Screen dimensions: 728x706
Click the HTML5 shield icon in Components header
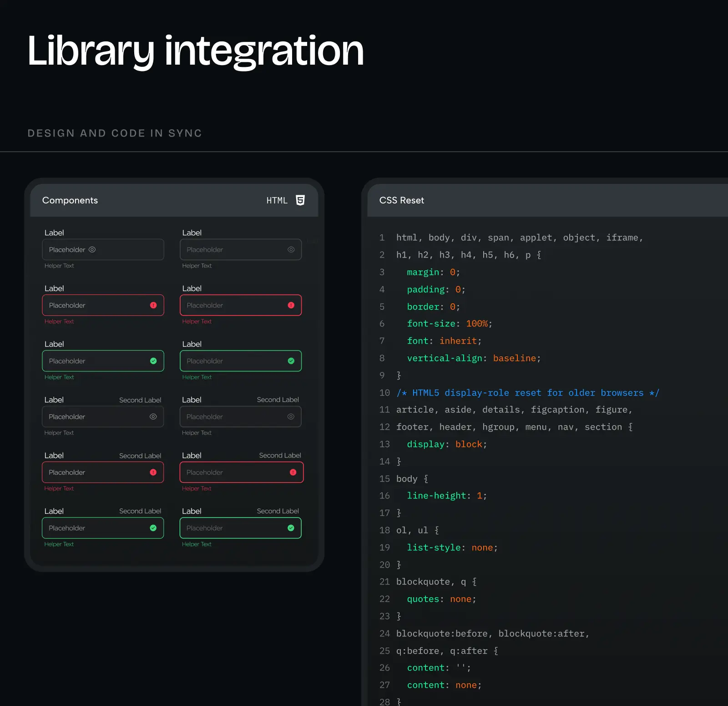(x=300, y=200)
